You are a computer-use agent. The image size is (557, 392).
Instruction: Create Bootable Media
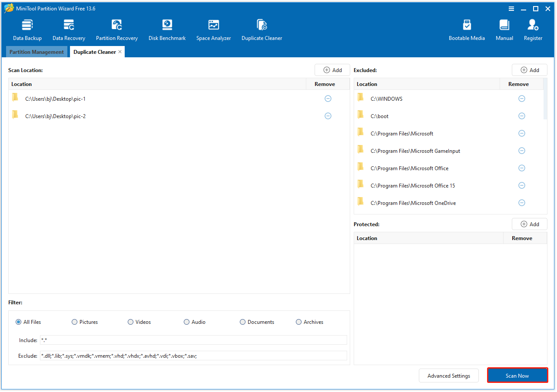click(x=467, y=30)
